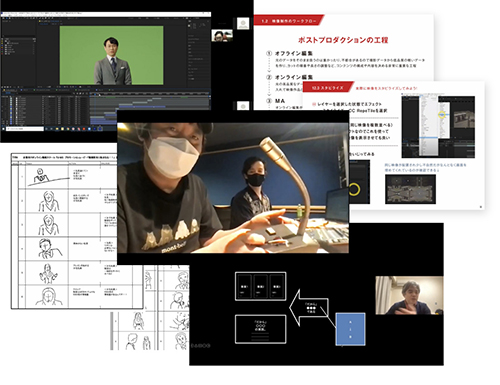The height and width of the screenshot is (385, 500).
Task: Click the red '12.3 スタビライズ' label
Action: click(328, 88)
